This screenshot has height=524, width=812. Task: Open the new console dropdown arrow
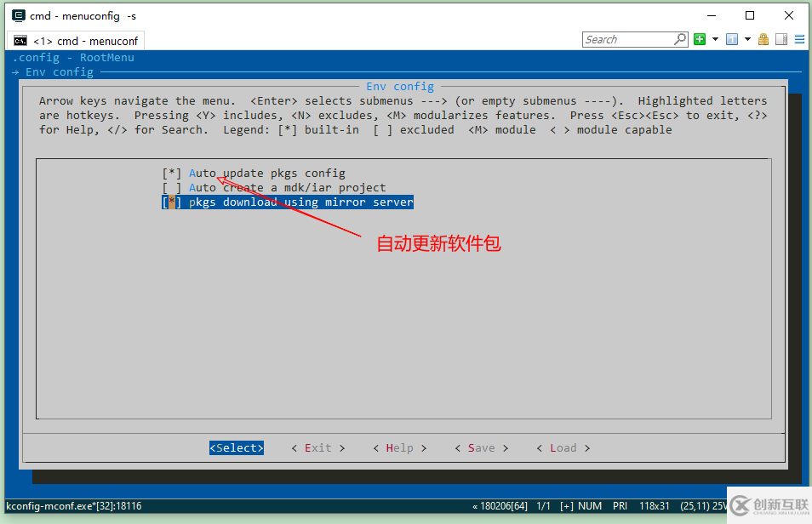click(x=715, y=39)
